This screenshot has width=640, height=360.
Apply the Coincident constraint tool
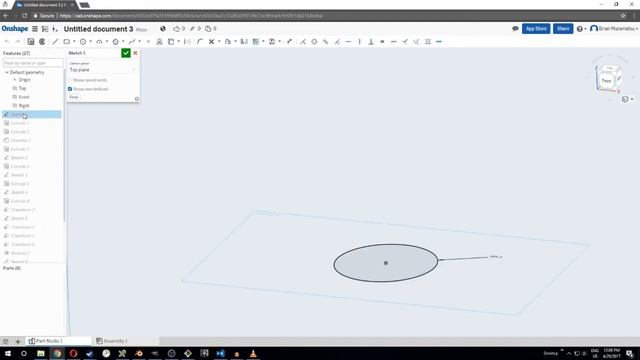(303, 42)
